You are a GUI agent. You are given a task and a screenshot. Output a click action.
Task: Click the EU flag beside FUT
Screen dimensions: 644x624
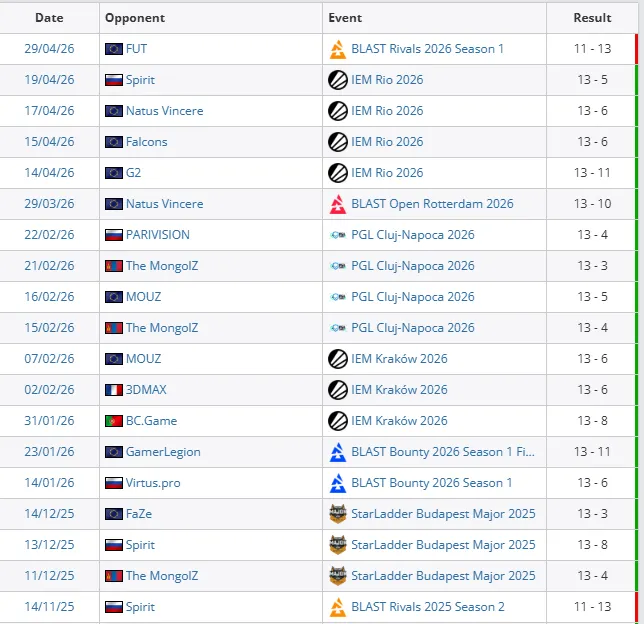(x=114, y=49)
